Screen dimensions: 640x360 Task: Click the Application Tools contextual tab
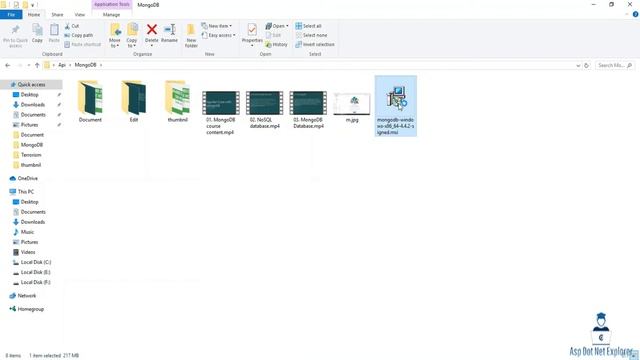click(x=111, y=4)
